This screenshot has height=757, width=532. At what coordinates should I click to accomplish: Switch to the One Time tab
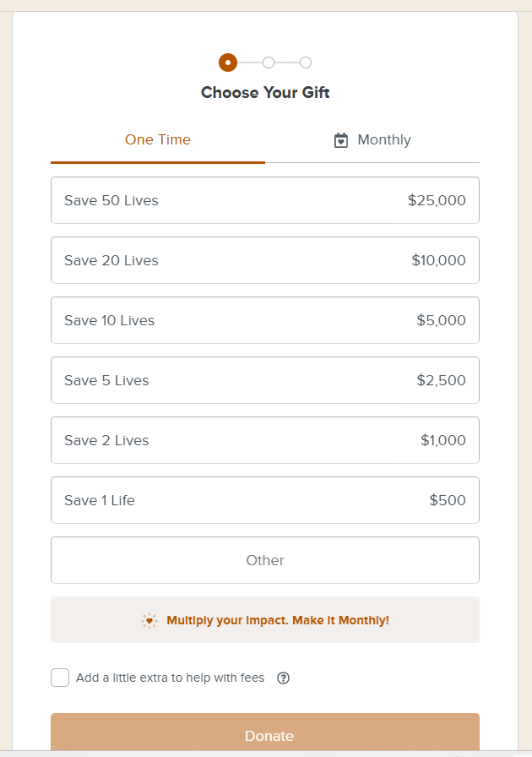(158, 140)
